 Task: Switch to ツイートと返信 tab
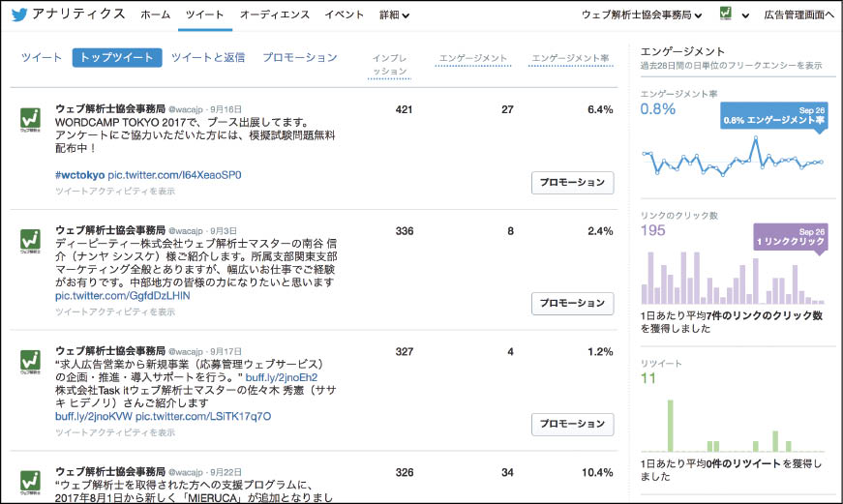coord(208,57)
